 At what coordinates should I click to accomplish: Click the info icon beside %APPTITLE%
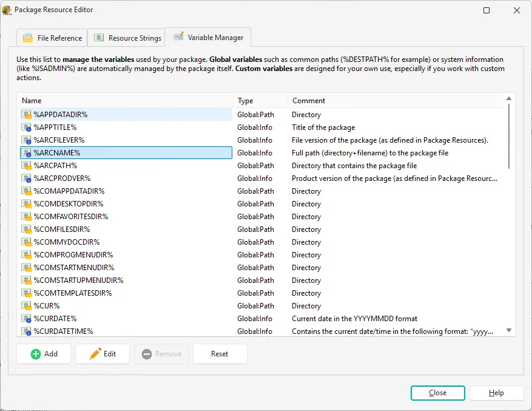(x=25, y=127)
